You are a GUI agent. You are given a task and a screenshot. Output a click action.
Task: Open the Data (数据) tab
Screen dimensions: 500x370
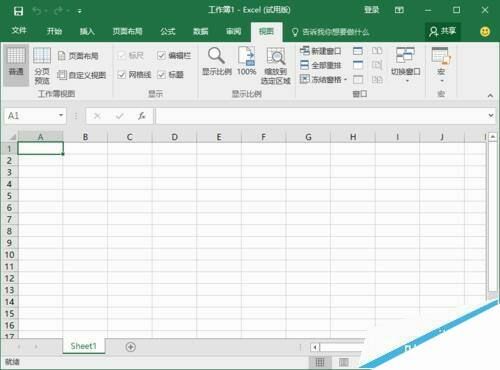coord(201,31)
